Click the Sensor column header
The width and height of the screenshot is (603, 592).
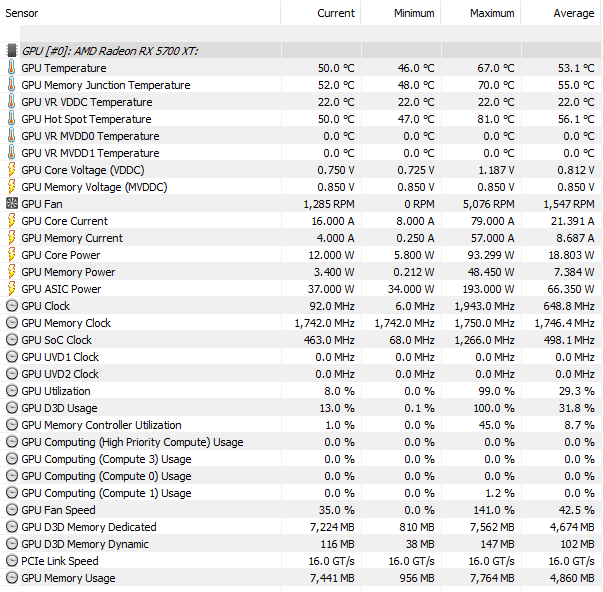pos(140,13)
